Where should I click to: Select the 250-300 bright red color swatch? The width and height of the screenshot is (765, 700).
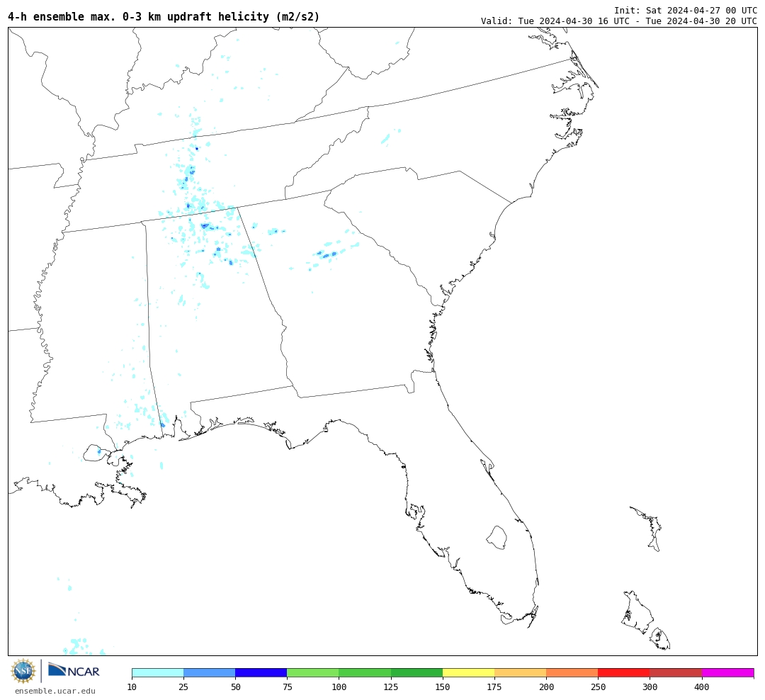[624, 672]
